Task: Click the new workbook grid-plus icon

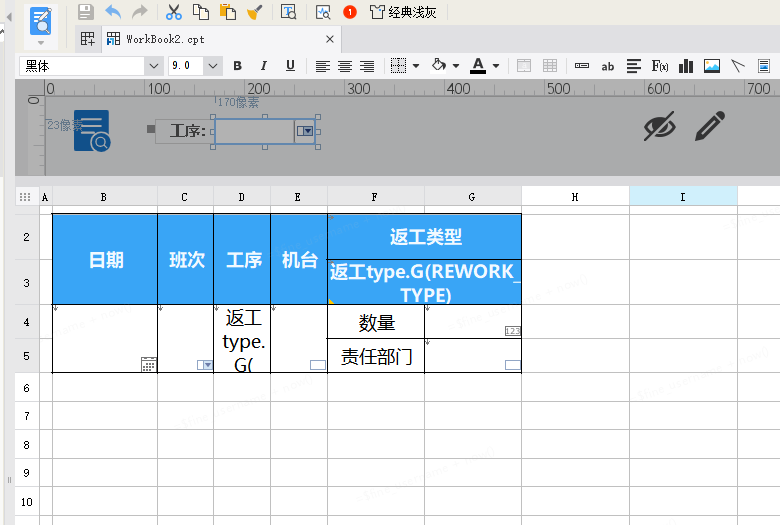Action: click(x=88, y=39)
